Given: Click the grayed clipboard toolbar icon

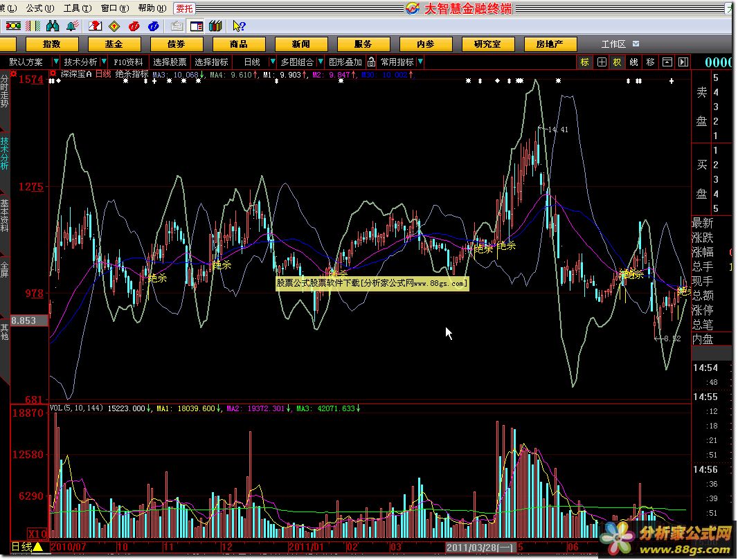Looking at the screenshot, I should pyautogui.click(x=177, y=26).
